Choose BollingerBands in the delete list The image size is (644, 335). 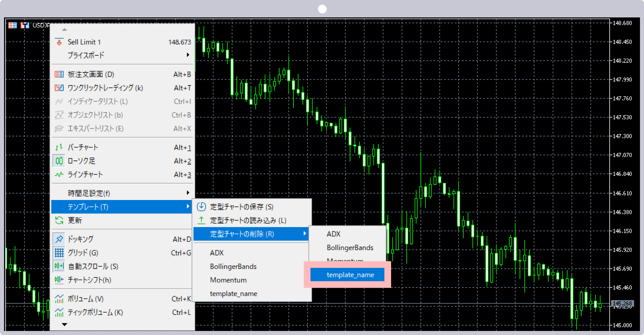coord(350,248)
